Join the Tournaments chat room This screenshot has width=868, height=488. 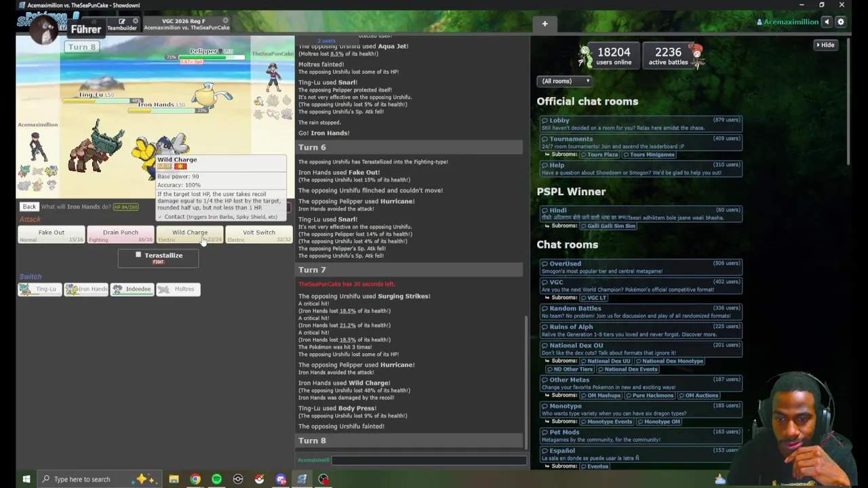[640, 142]
